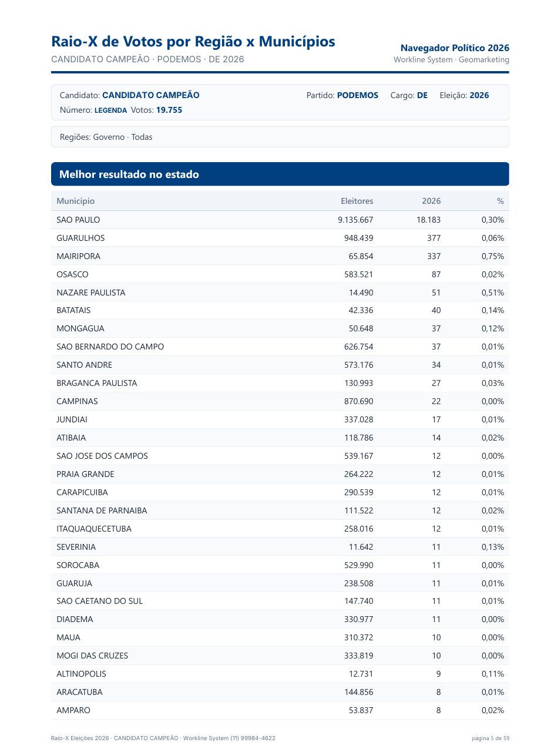This screenshot has width=534, height=756.
Task: Click the "Município" column header
Action: [75, 201]
